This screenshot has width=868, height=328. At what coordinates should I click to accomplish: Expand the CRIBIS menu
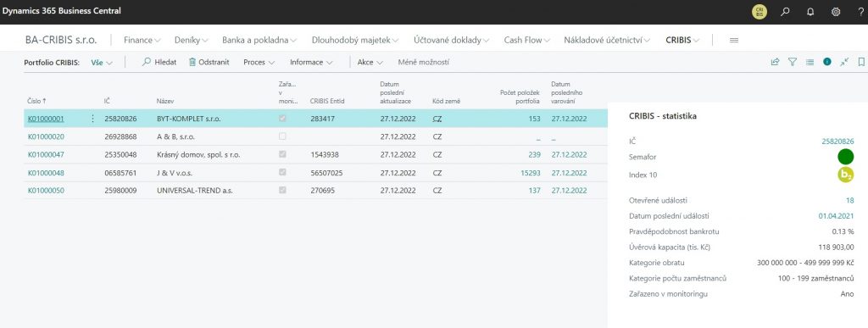[x=682, y=41]
